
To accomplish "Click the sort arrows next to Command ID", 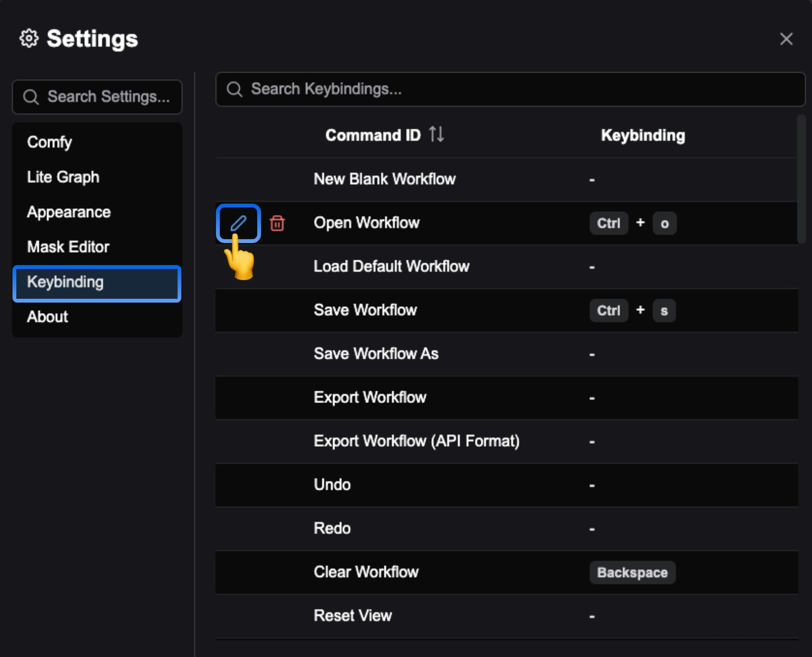I will [436, 135].
